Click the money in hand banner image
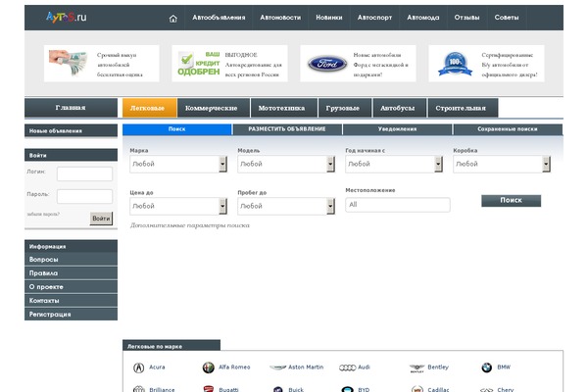The image size is (588, 392). pos(69,63)
